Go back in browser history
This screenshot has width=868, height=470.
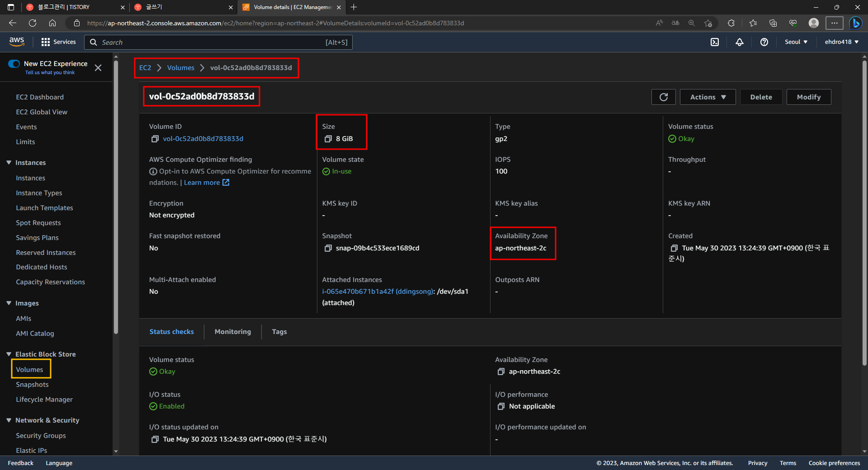[13, 23]
